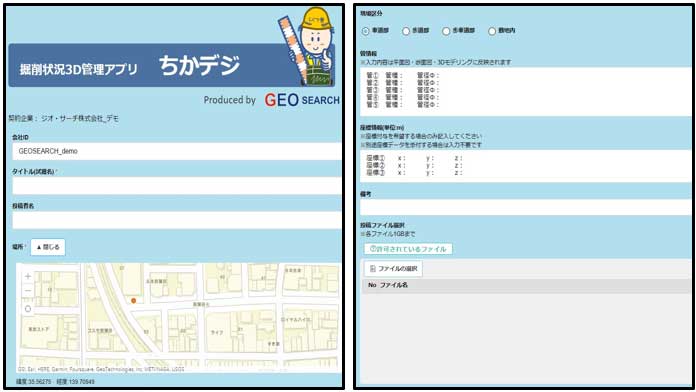
Task: Click inside the 座標情報 text area
Action: point(526,166)
